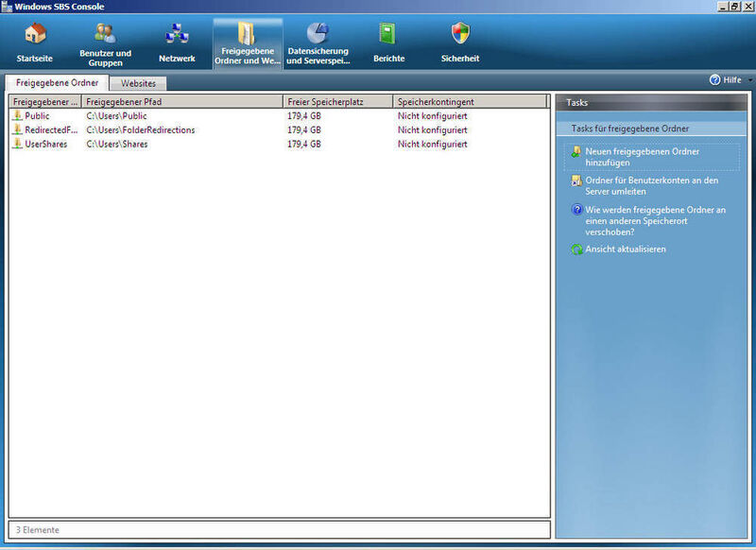Click the blue Hilfe question mark icon
Image resolution: width=756 pixels, height=550 pixels.
pyautogui.click(x=715, y=80)
